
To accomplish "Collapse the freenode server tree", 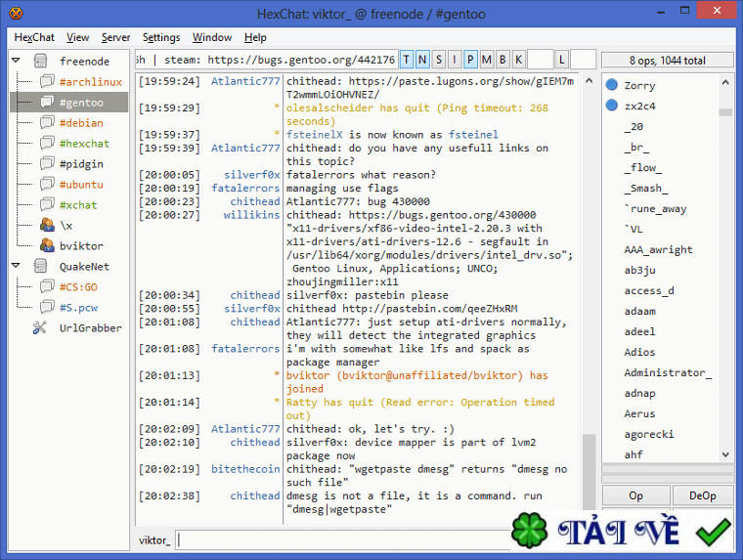I will point(17,61).
